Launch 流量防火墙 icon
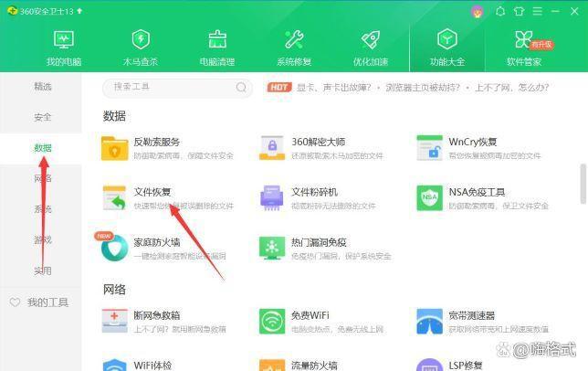This screenshot has height=371, width=588. [x=272, y=365]
